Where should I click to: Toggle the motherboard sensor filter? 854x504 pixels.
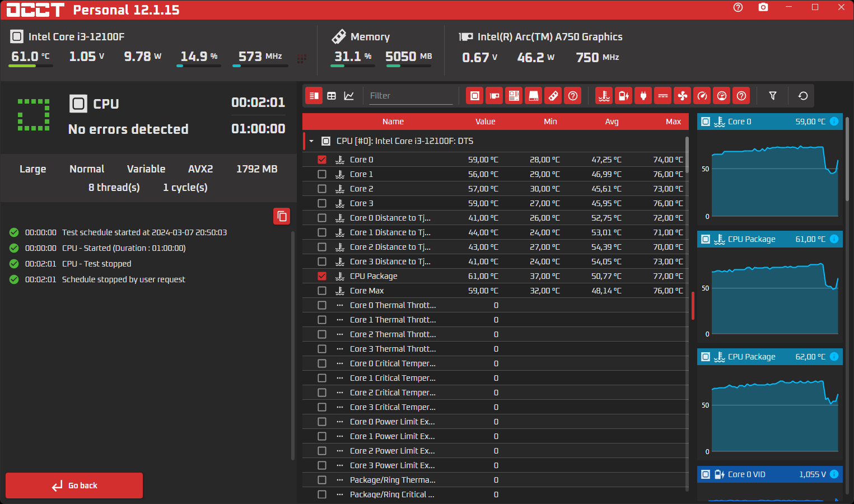coord(514,96)
